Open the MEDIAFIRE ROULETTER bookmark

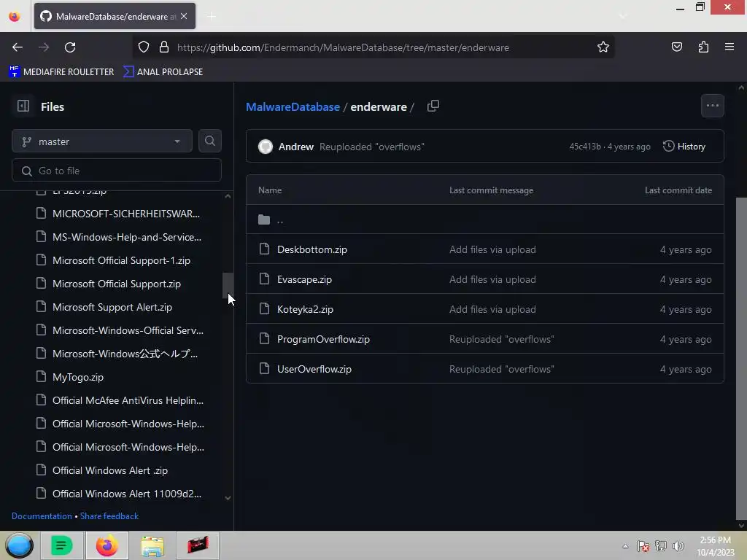61,72
